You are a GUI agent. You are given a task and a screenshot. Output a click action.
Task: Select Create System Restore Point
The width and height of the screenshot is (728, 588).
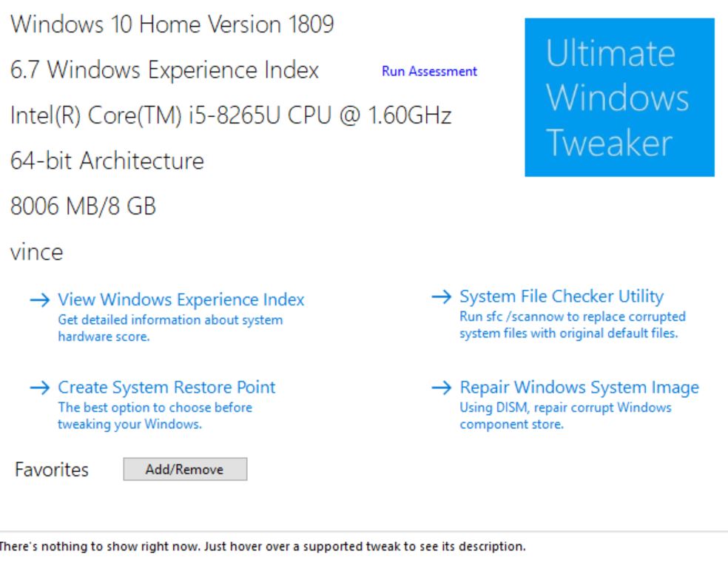[x=166, y=388]
